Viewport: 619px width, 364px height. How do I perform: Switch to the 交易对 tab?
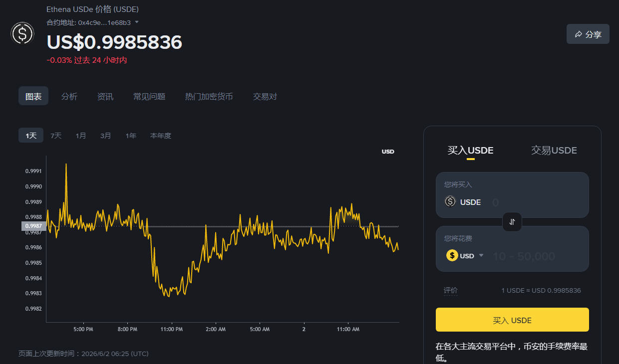point(265,96)
